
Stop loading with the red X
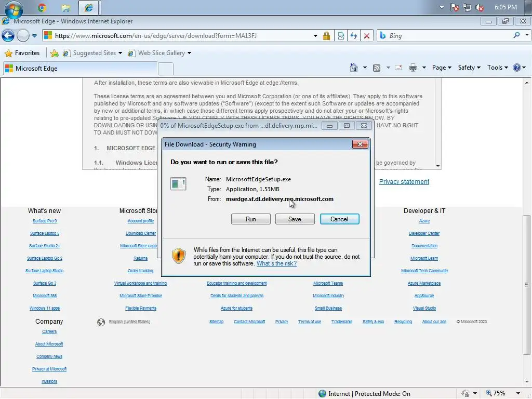click(x=366, y=36)
